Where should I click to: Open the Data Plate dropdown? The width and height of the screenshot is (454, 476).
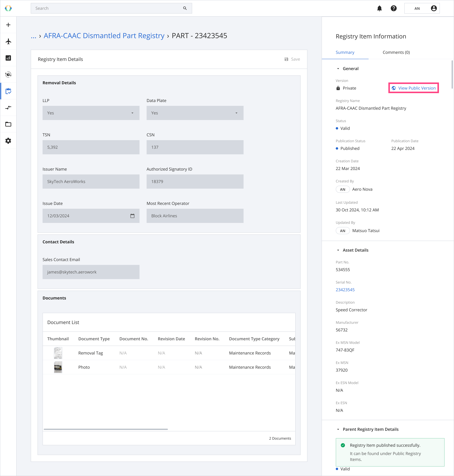tap(195, 113)
